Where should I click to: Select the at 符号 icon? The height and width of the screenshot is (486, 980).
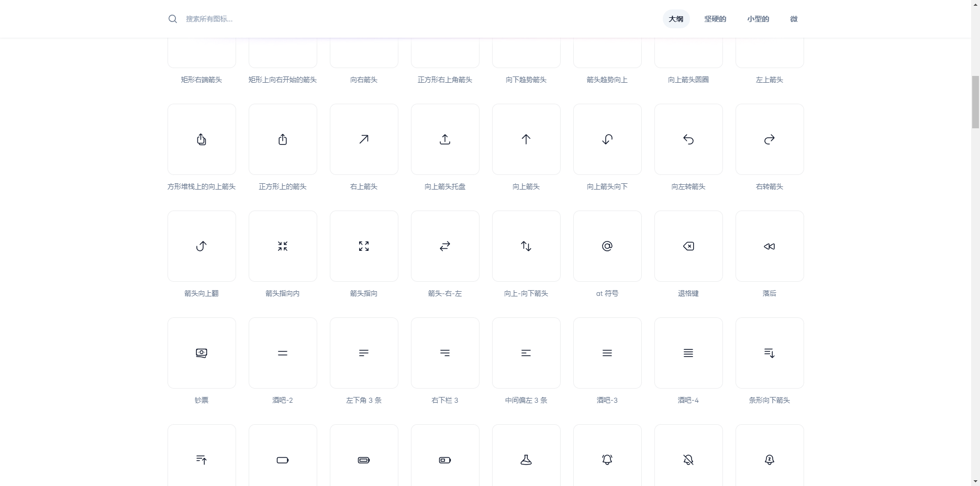(x=607, y=246)
